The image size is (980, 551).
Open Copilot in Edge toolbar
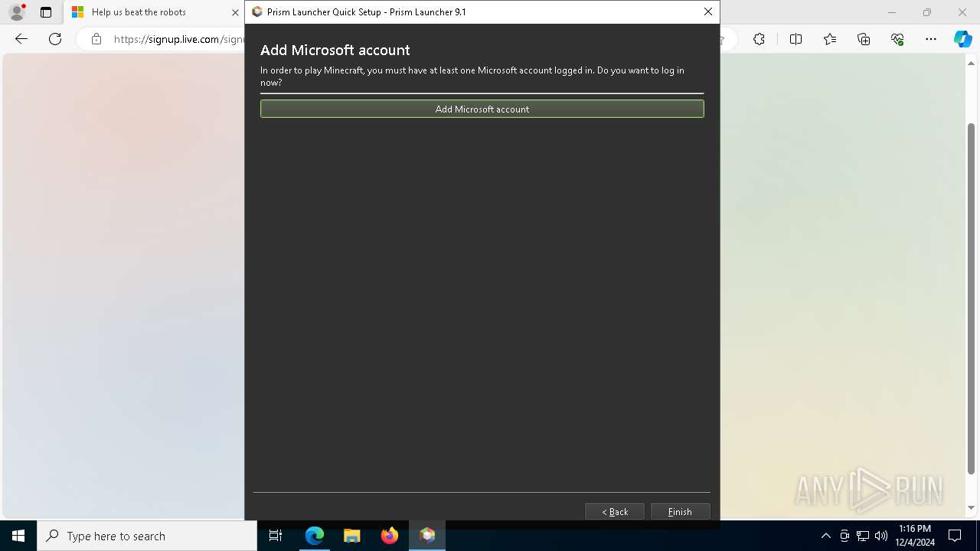962,39
